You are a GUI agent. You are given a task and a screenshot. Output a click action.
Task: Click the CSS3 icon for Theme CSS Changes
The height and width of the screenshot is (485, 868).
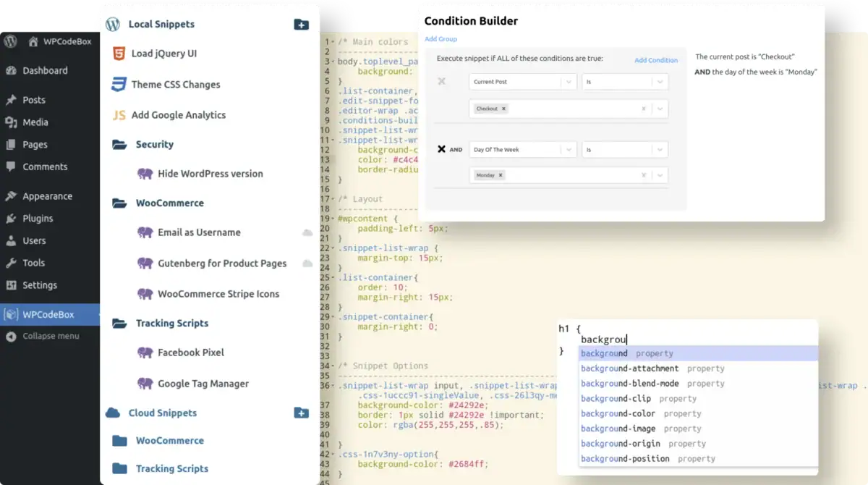tap(119, 85)
